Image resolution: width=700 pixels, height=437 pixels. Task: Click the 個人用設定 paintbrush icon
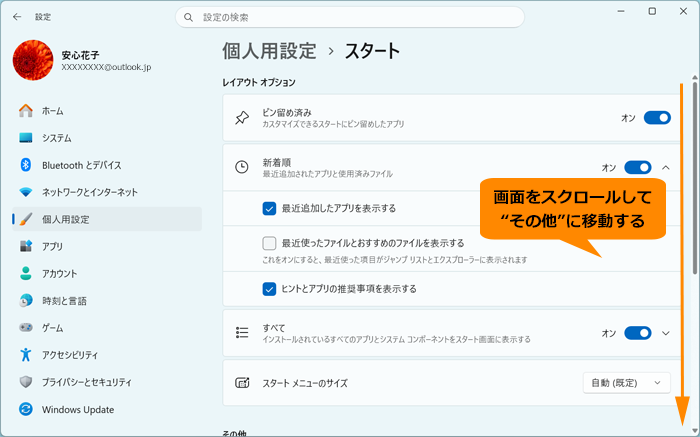26,219
